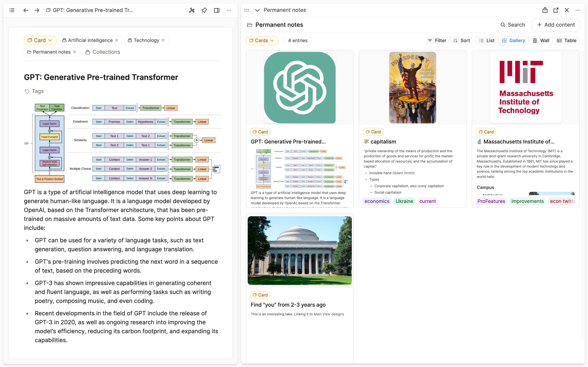Click the Add content button

pos(556,25)
